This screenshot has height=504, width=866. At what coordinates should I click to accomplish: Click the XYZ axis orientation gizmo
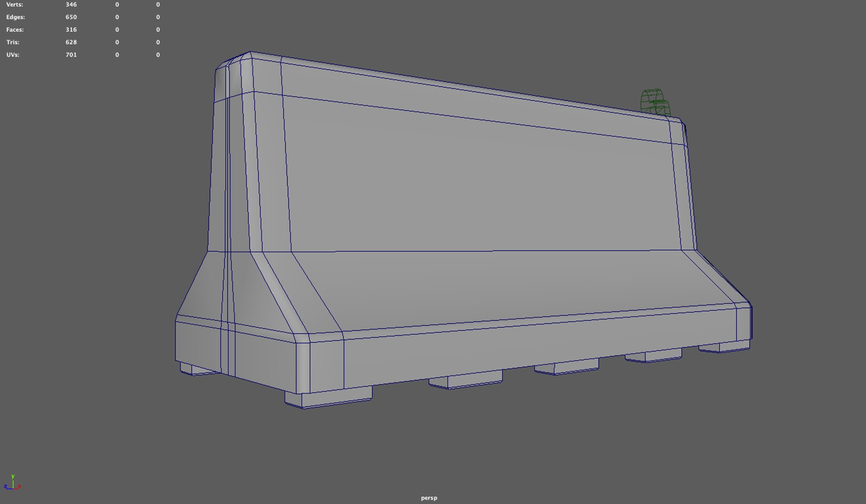[12, 483]
